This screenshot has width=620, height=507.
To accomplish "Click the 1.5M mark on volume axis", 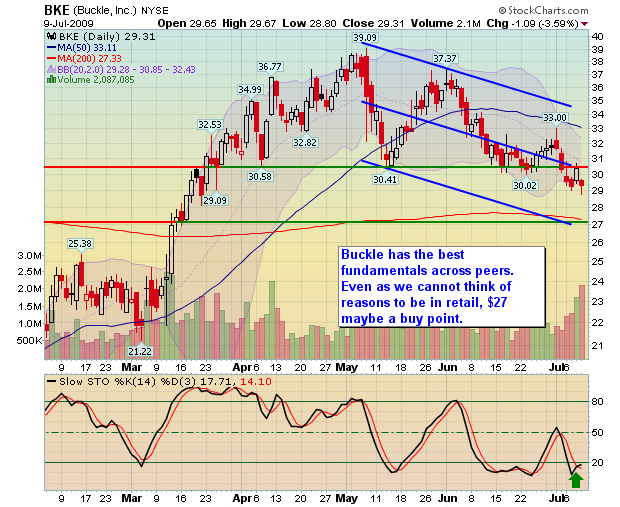I will [x=29, y=306].
